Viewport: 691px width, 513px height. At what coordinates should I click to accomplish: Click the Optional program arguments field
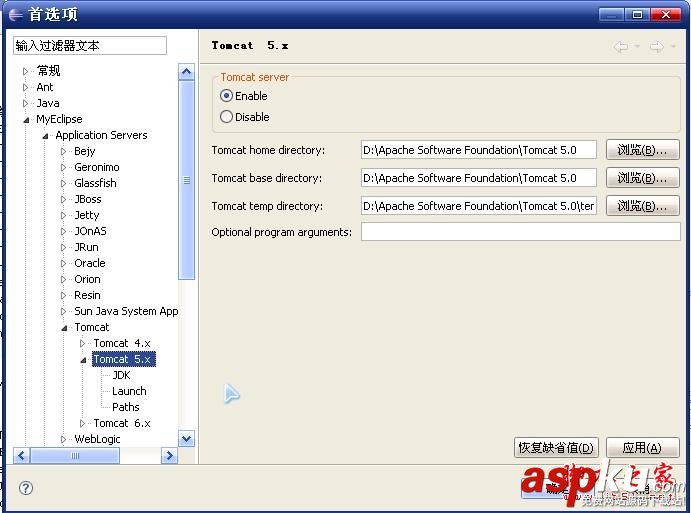tap(520, 232)
